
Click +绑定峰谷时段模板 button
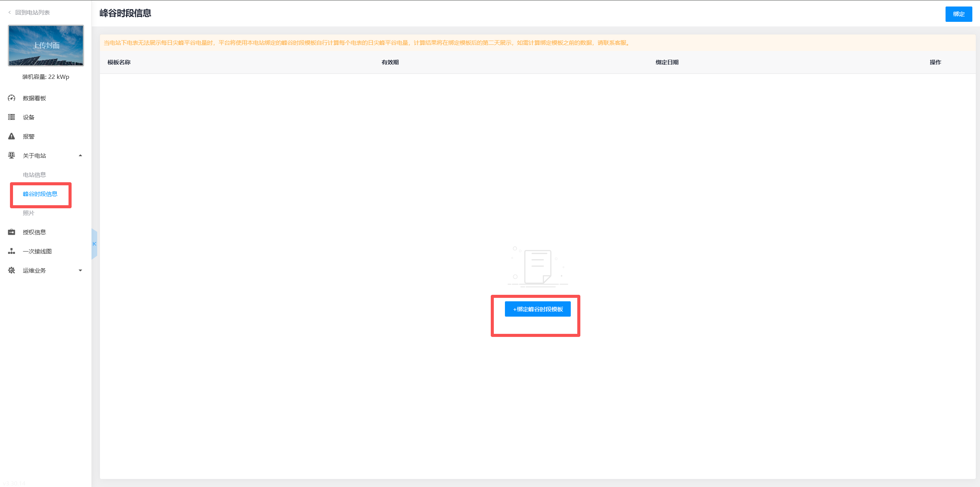(x=537, y=309)
